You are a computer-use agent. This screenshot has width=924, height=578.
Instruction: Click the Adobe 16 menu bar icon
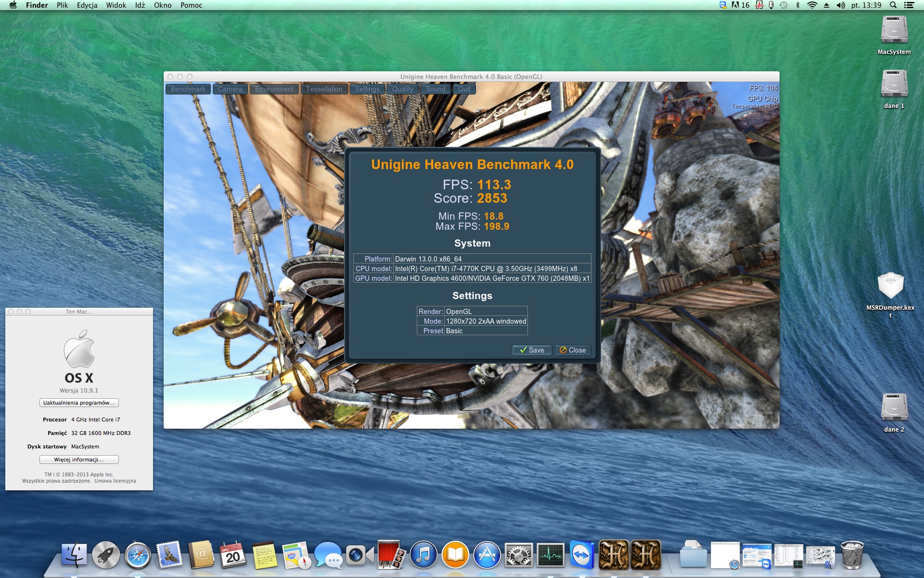pos(740,5)
